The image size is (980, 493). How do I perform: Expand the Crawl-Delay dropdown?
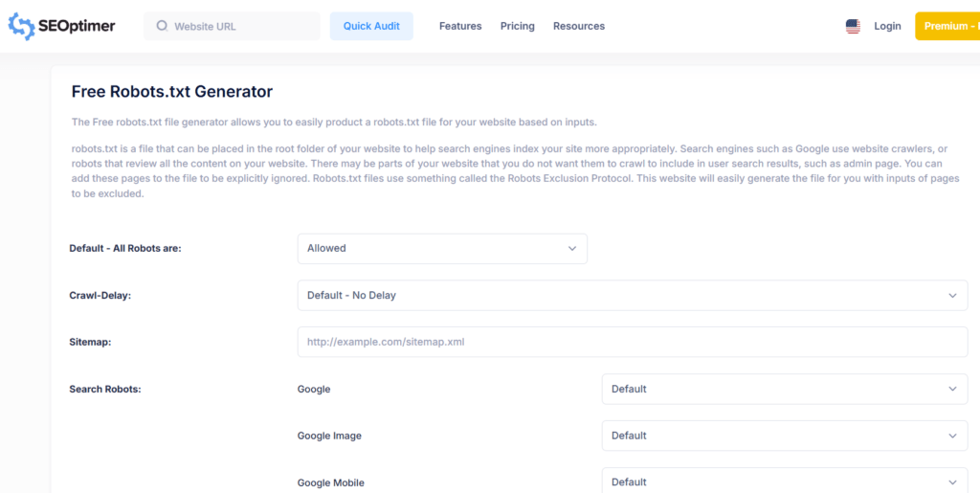pos(632,296)
